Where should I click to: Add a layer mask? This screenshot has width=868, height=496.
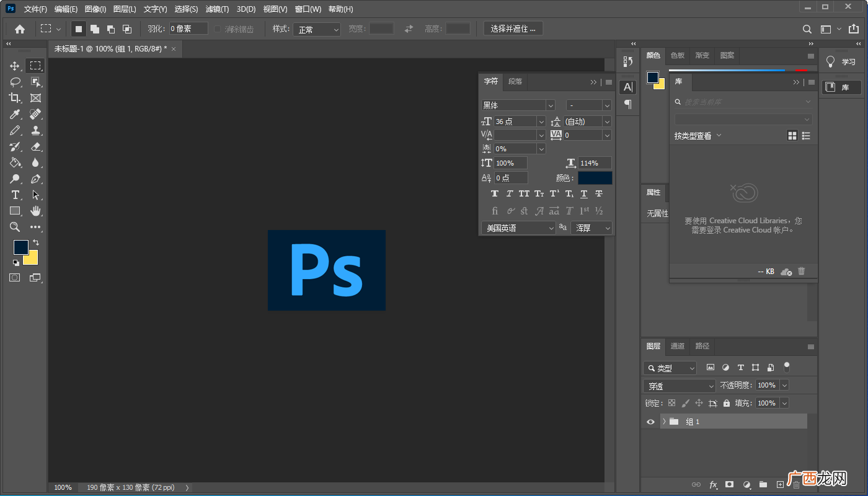[x=730, y=484]
